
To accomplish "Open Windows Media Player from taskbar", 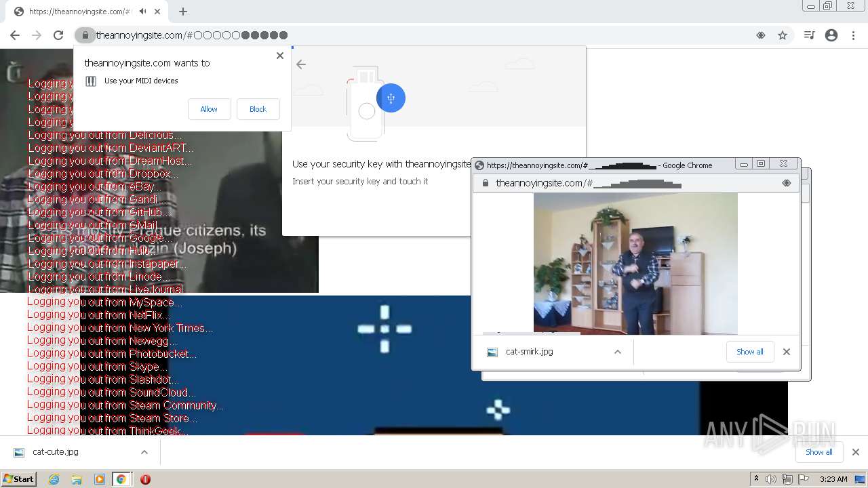I will pyautogui.click(x=100, y=479).
